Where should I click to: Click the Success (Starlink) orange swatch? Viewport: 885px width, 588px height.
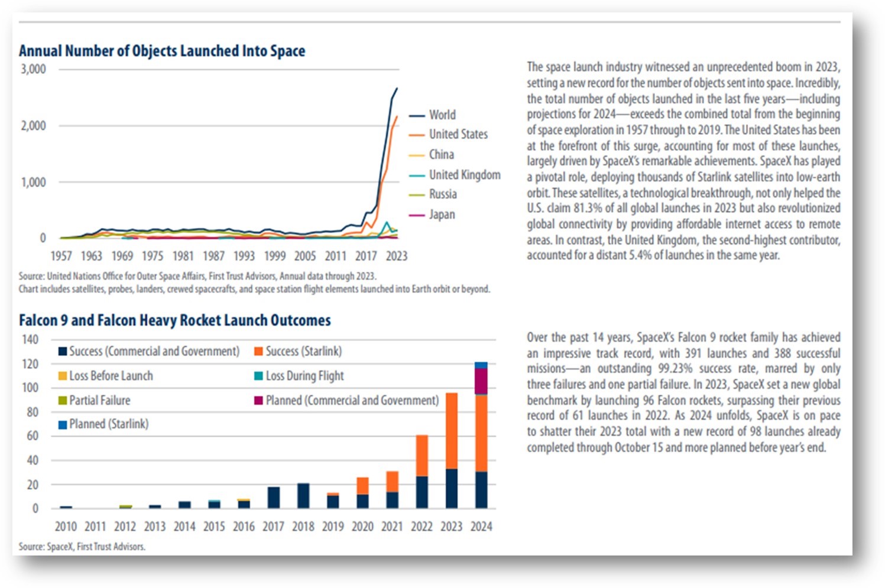[x=258, y=351]
